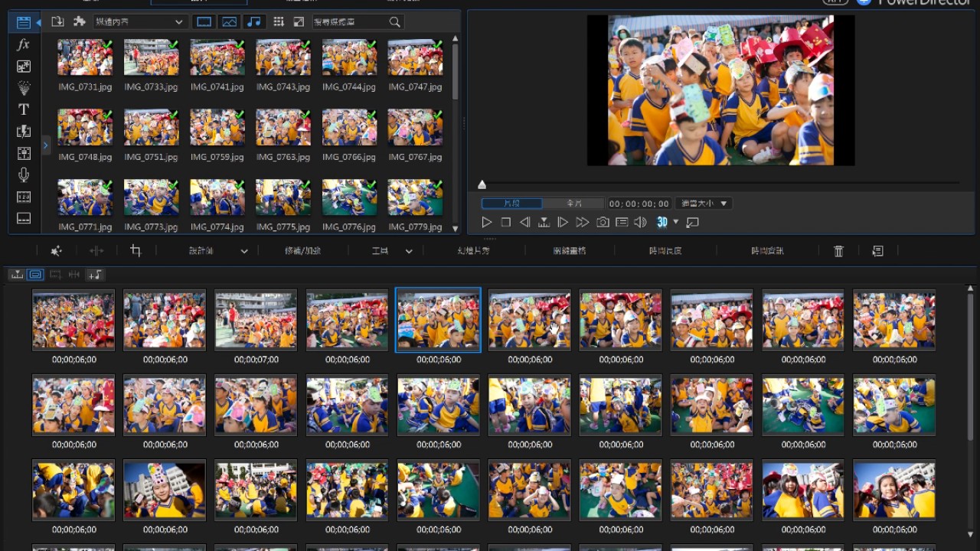This screenshot has width=980, height=551.
Task: Switch preview to Clip mode
Action: [512, 204]
